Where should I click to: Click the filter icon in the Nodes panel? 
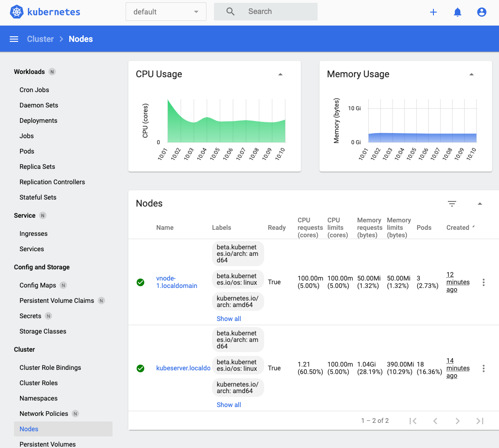tap(452, 203)
